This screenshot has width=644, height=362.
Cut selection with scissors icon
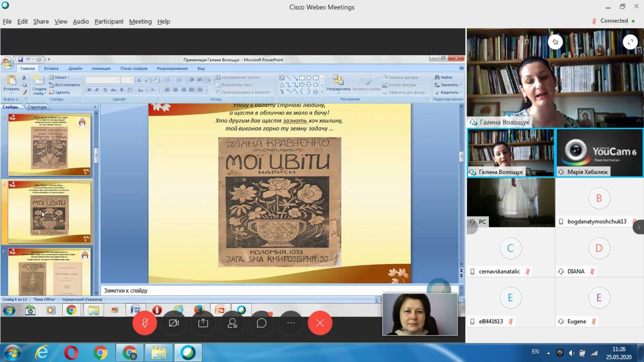(24, 77)
